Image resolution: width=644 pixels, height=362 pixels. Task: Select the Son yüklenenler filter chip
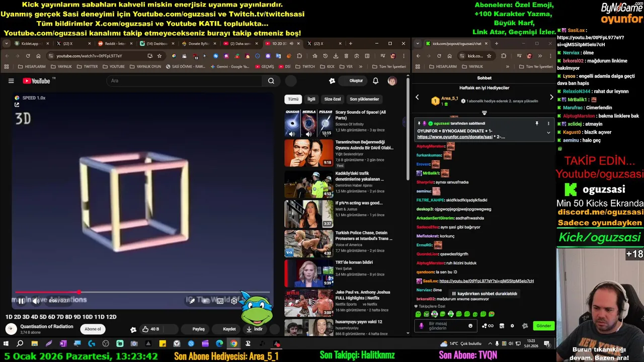click(365, 99)
